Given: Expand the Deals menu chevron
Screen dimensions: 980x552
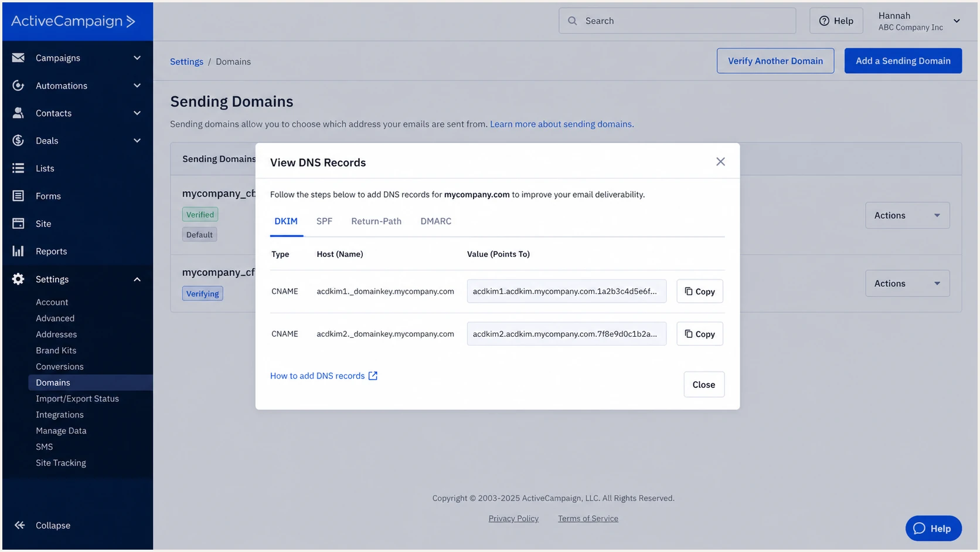Looking at the screenshot, I should [x=137, y=140].
